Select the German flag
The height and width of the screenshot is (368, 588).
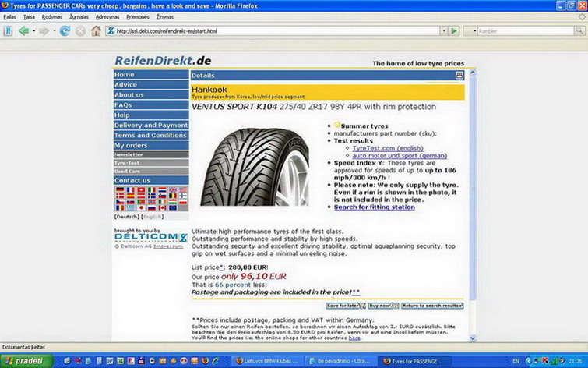(120, 190)
